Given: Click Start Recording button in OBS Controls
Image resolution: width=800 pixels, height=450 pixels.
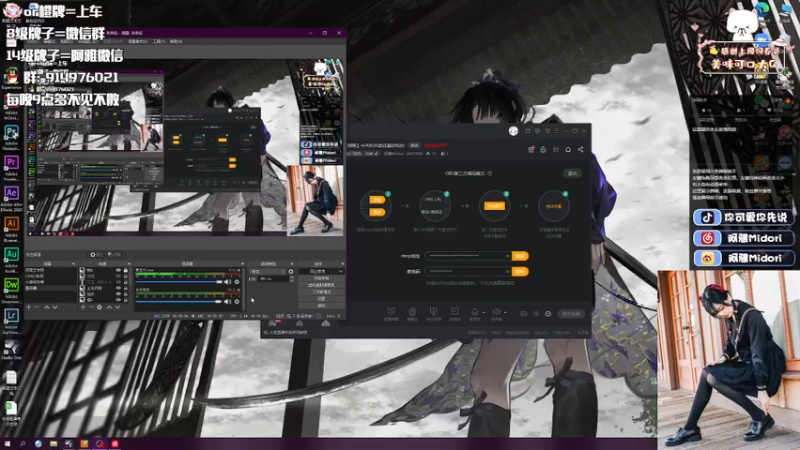Looking at the screenshot, I should 321,278.
